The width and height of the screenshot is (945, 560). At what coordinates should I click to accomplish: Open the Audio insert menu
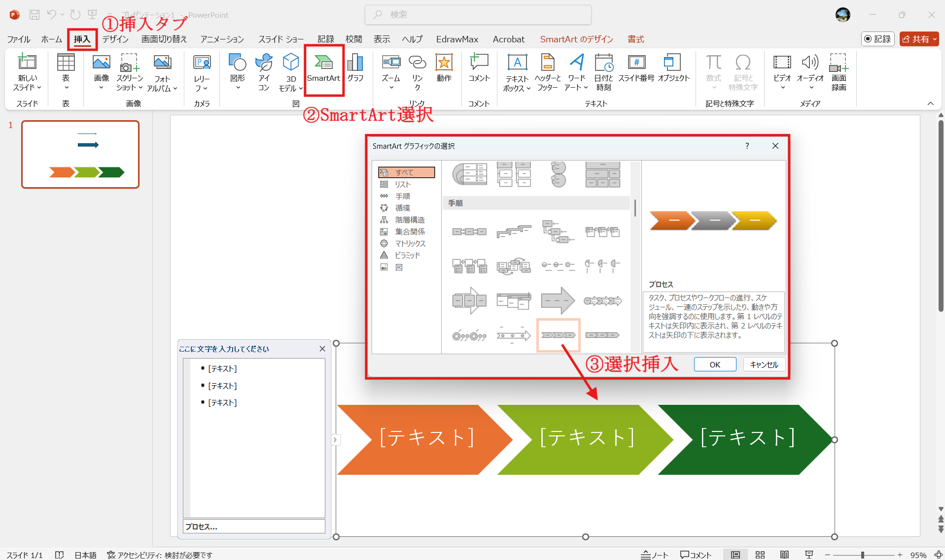pos(810,72)
